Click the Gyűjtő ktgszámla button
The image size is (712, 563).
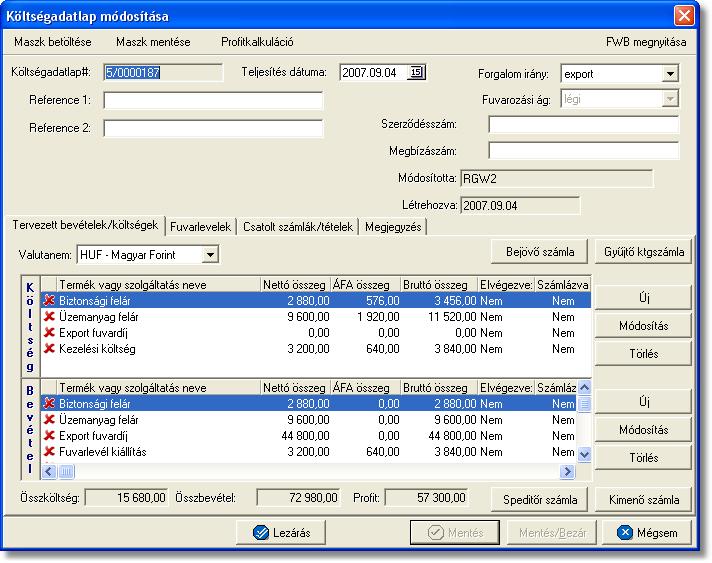click(x=644, y=252)
